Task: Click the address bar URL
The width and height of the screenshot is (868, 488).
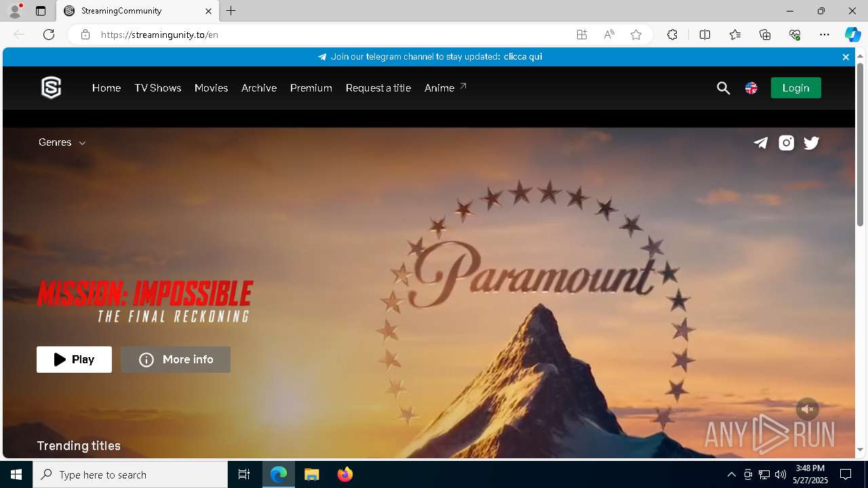Action: [x=159, y=35]
